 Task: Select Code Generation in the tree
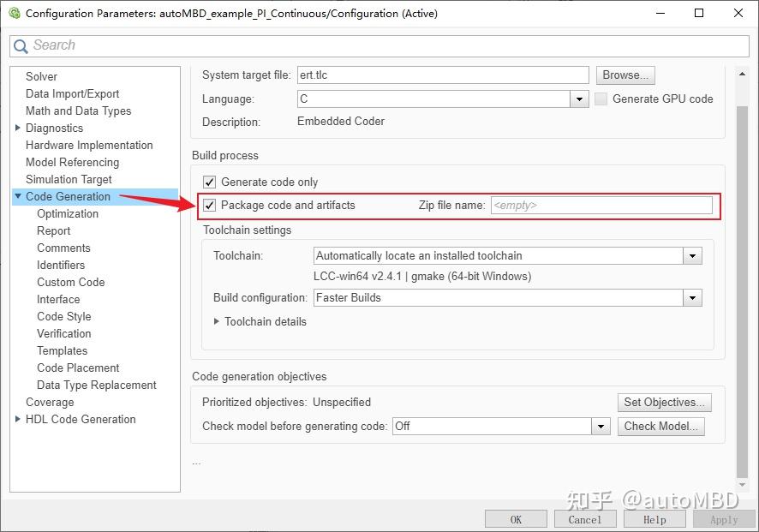coord(68,196)
